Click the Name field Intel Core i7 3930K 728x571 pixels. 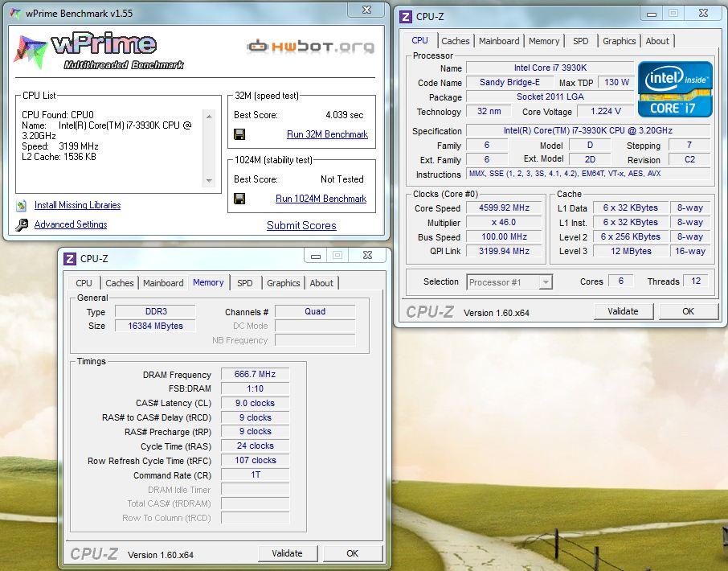pyautogui.click(x=550, y=68)
